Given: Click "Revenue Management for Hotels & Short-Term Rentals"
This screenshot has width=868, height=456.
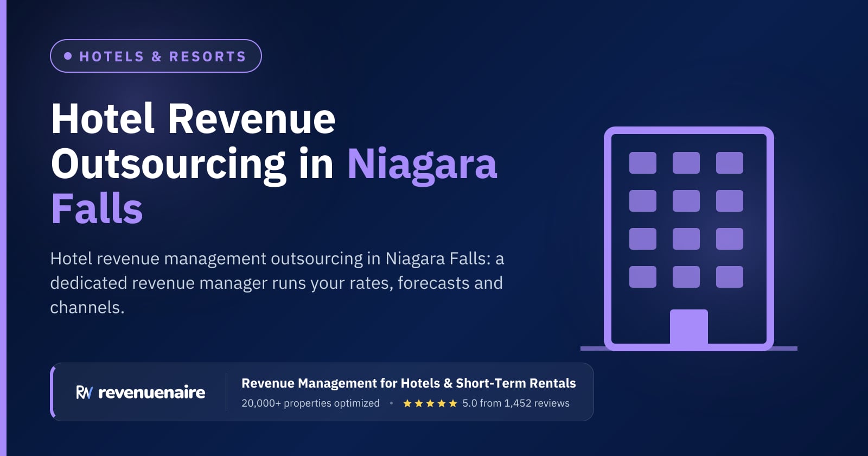Looking at the screenshot, I should pyautogui.click(x=409, y=383).
